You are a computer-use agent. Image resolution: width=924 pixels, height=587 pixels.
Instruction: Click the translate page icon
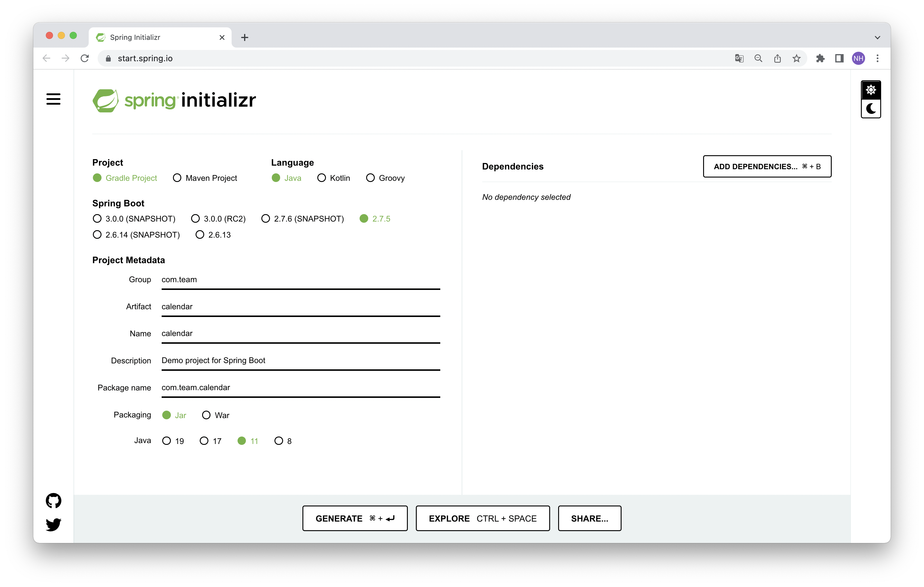(x=739, y=58)
